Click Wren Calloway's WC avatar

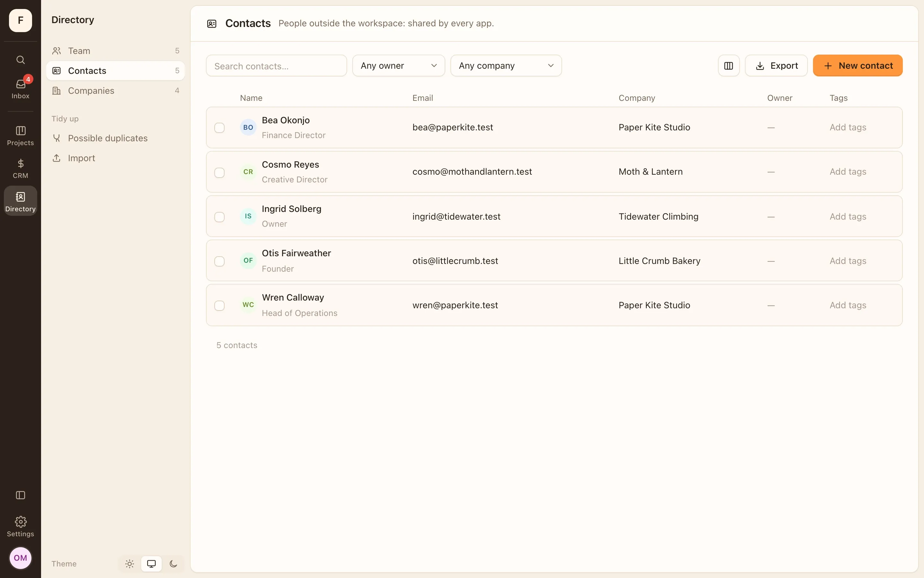click(x=248, y=305)
